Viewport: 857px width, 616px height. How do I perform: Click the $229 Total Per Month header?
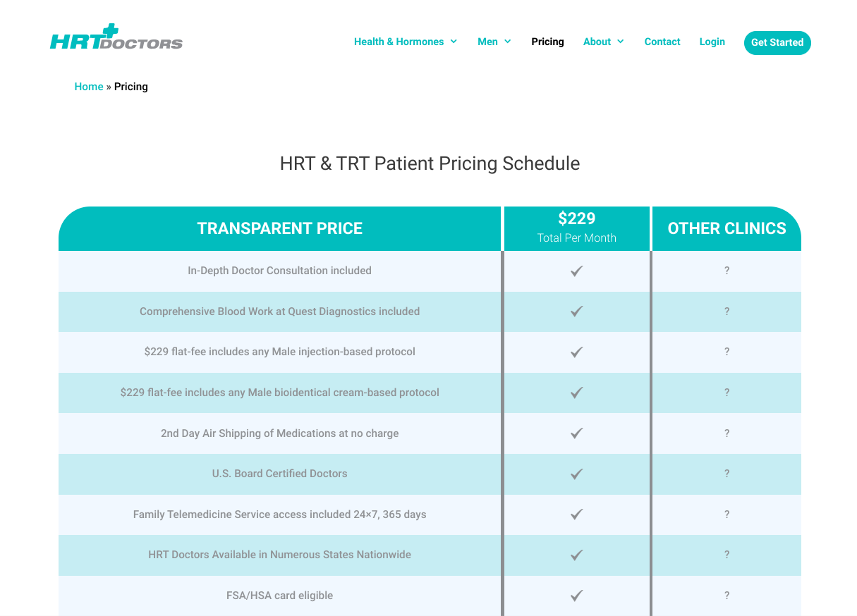[x=576, y=227]
